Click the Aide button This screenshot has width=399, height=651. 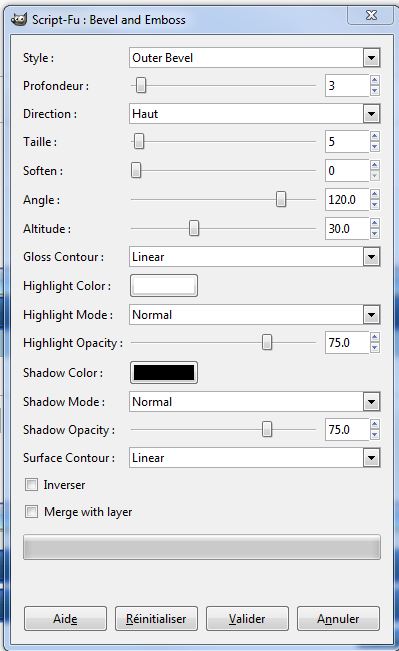65,619
